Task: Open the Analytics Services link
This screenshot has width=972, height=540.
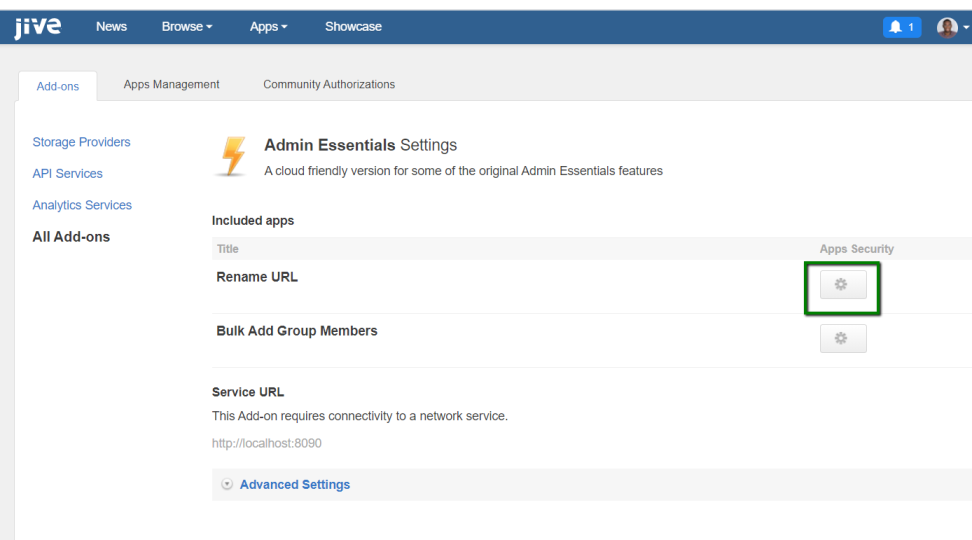Action: [x=82, y=205]
